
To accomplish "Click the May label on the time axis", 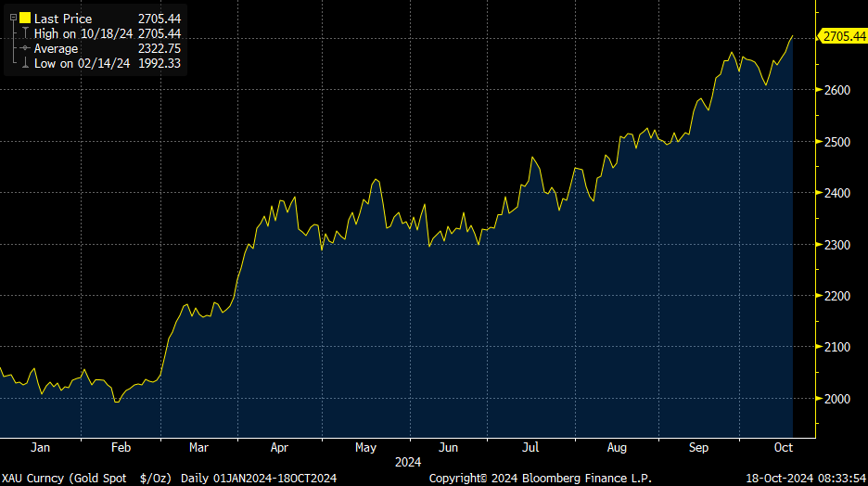I will (365, 447).
